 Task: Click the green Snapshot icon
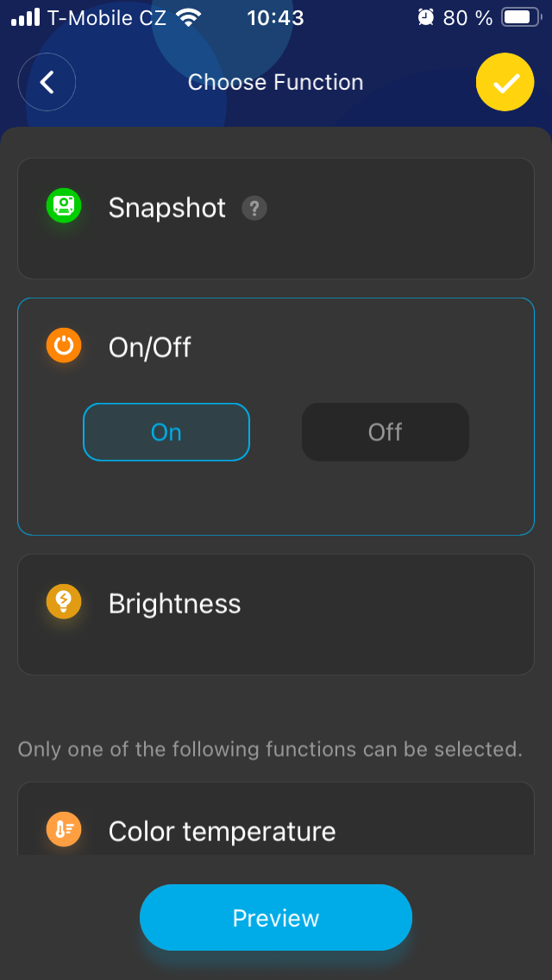[x=64, y=206]
